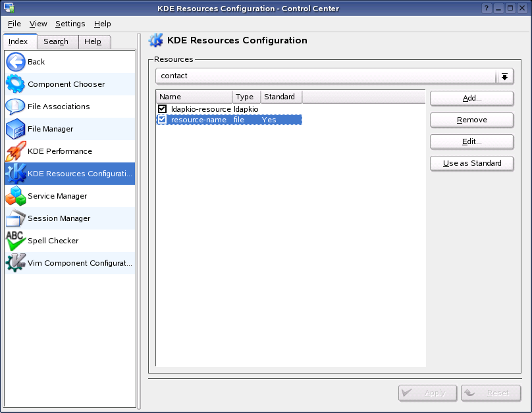Open the Help menu in menu bar

point(103,24)
